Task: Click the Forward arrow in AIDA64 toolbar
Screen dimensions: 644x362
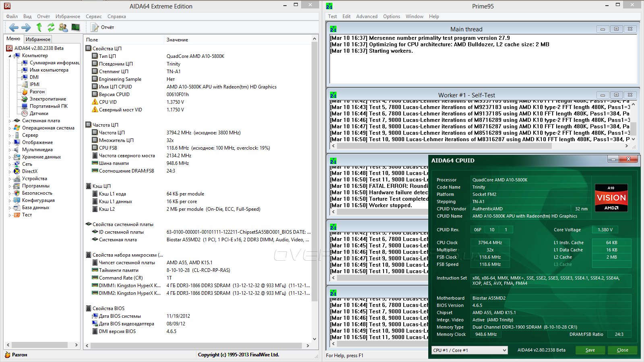Action: click(26, 27)
